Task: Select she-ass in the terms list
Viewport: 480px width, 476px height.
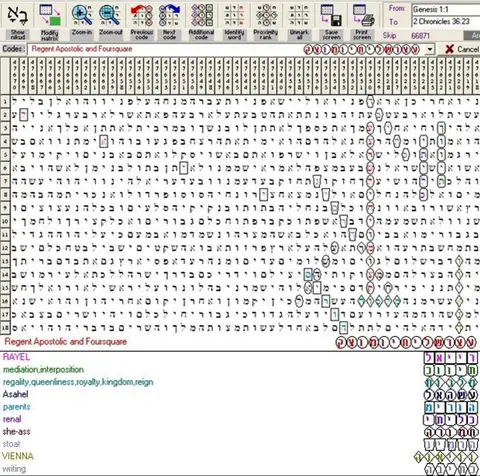Action: tap(16, 432)
